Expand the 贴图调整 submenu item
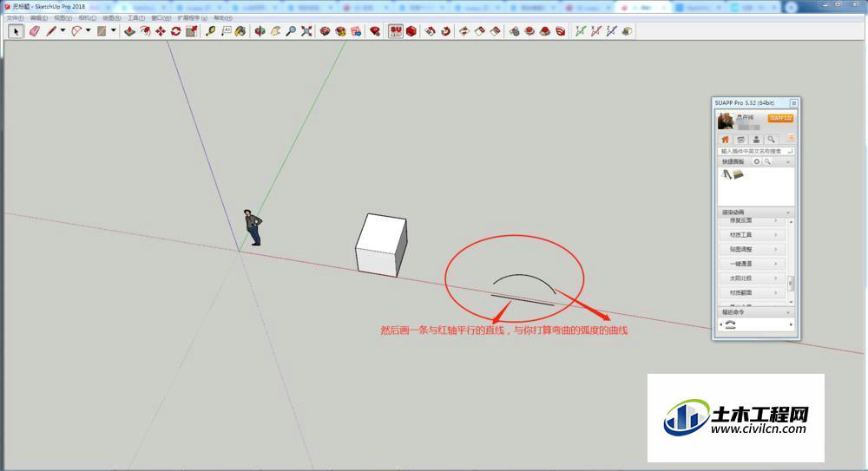Image resolution: width=868 pixels, height=471 pixels. point(752,249)
